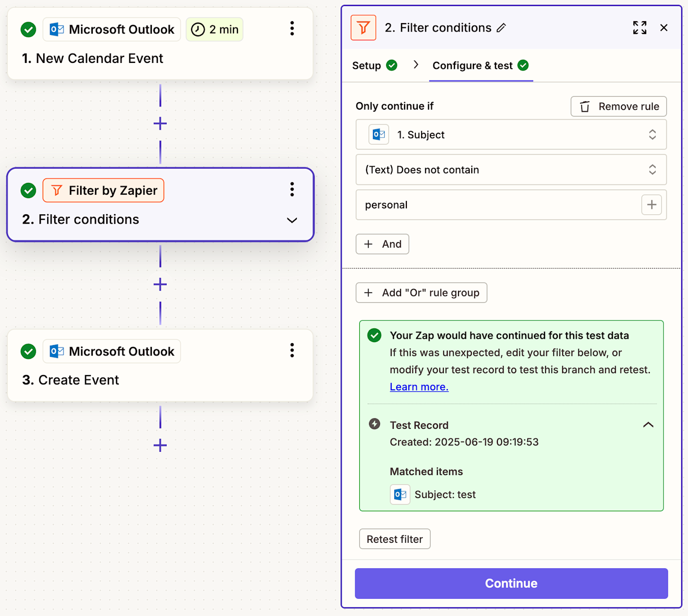
Task: Select the 1. New Calendar Event step
Action: pyautogui.click(x=160, y=43)
